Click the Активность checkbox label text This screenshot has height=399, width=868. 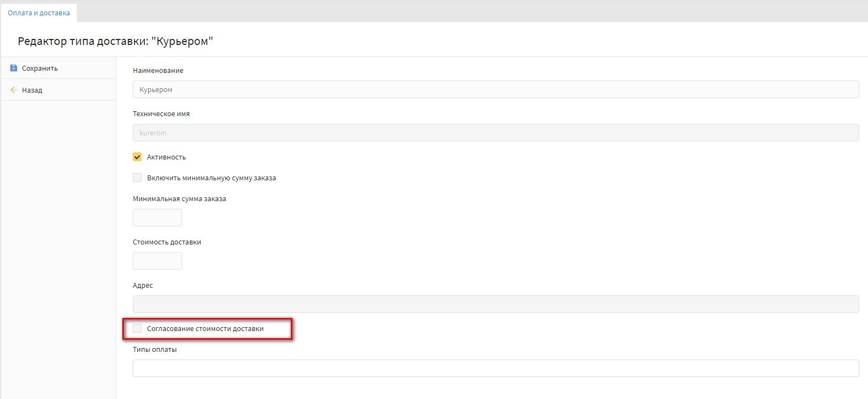166,157
